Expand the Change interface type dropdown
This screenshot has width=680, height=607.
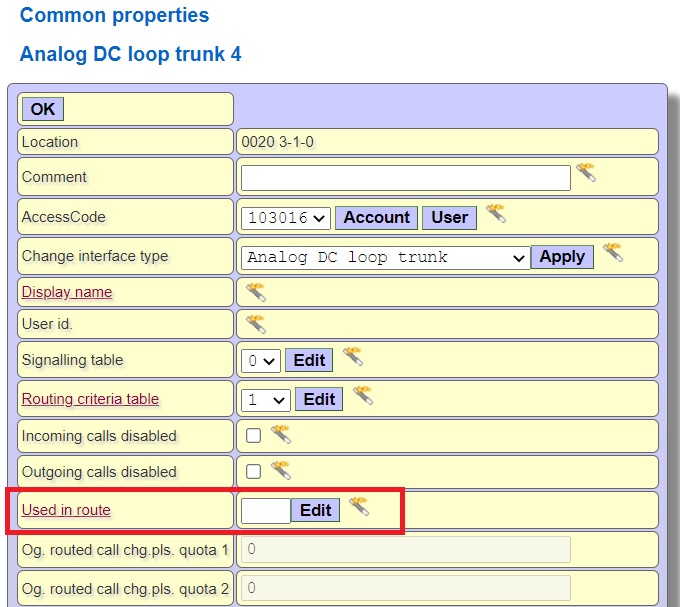[x=386, y=257]
